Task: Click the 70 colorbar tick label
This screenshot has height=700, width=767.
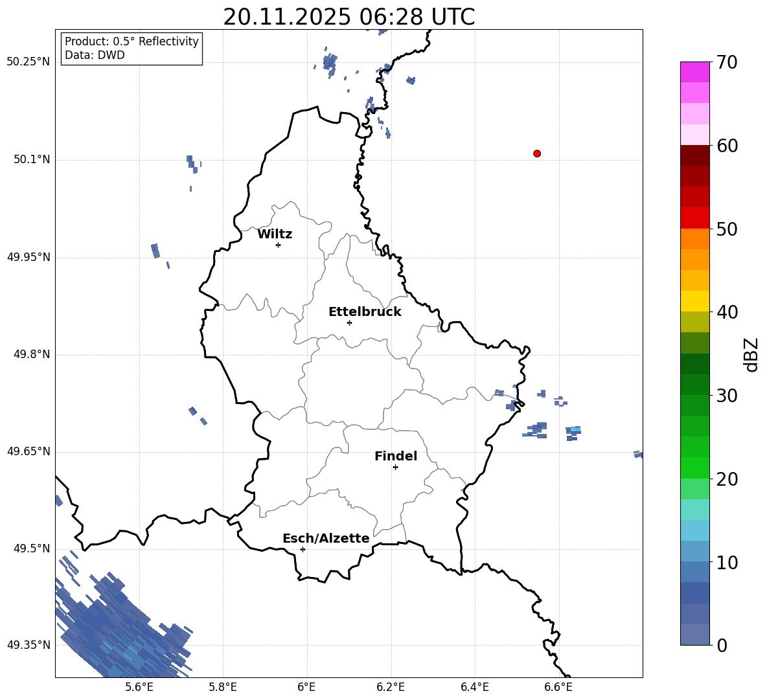Action: pos(727,62)
